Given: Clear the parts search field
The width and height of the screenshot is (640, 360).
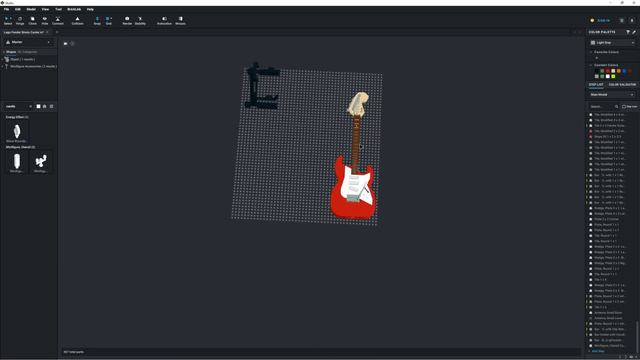Looking at the screenshot, I should point(30,107).
